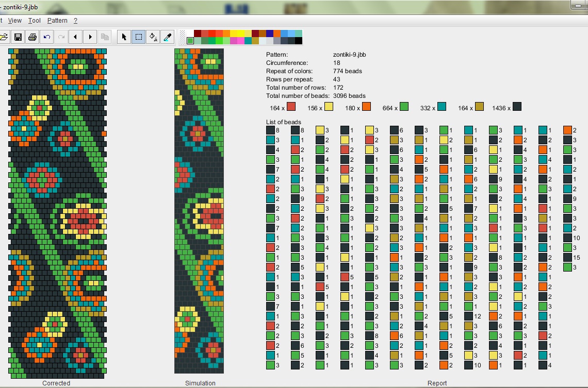The width and height of the screenshot is (588, 388).
Task: Open the Pattern menu
Action: [x=57, y=21]
